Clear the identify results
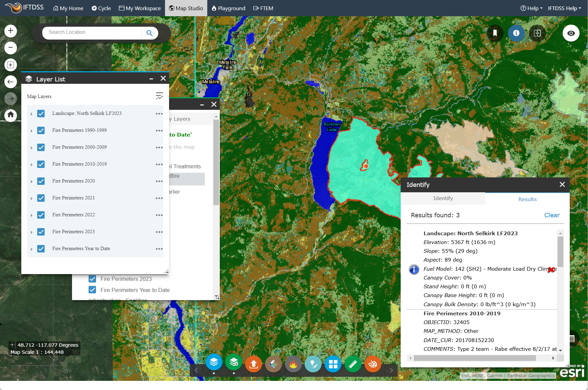Screen dimensions: 588x390 click(552, 215)
